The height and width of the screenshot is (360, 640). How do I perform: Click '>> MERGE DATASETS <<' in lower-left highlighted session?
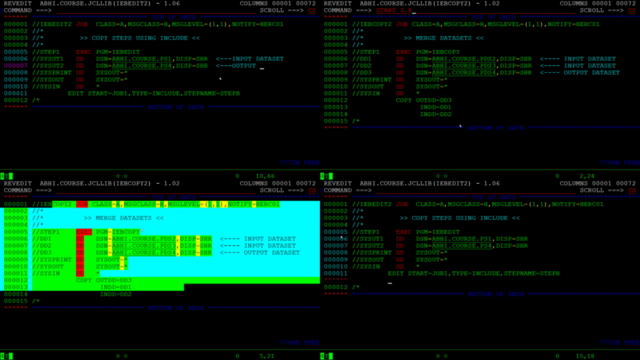[124, 218]
